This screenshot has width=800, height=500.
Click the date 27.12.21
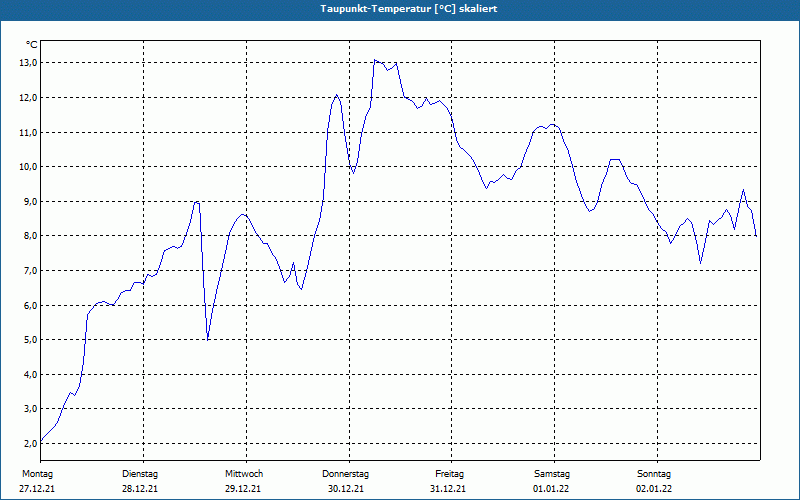tap(37, 489)
